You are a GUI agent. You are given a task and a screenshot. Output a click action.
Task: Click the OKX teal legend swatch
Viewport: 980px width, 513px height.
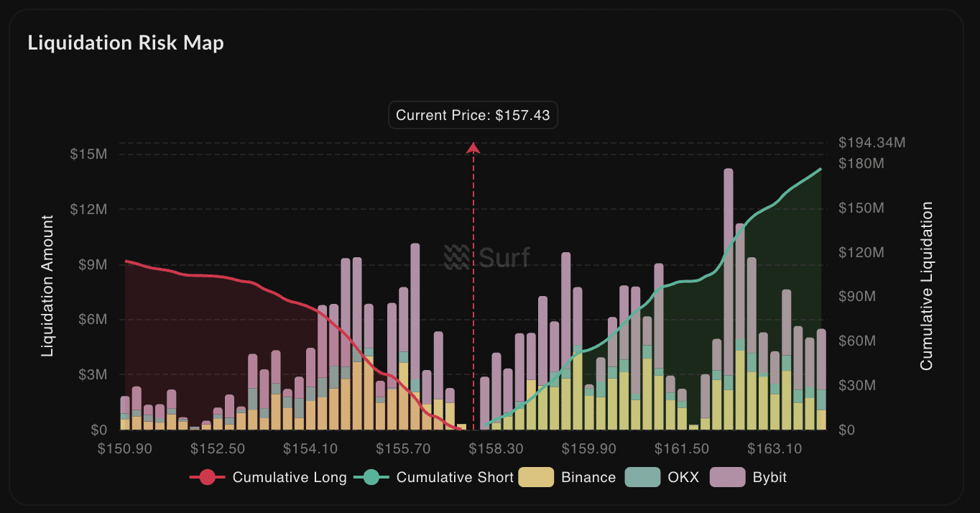[x=642, y=477]
